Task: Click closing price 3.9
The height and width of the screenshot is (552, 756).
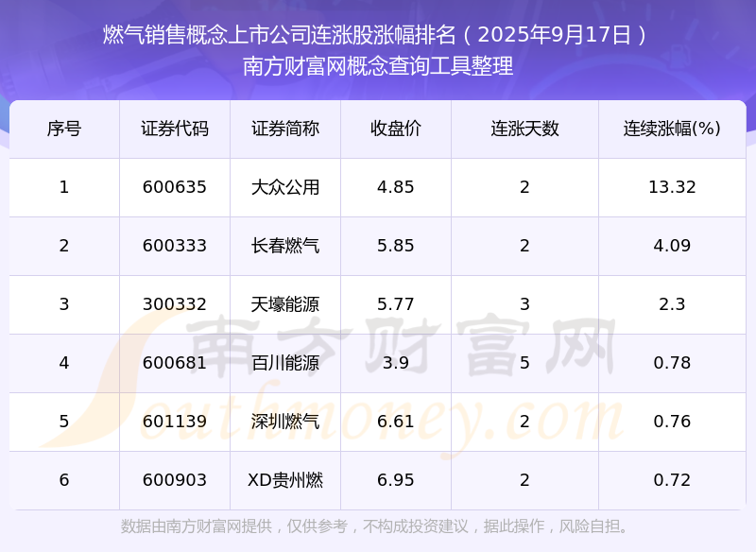Action: coord(396,363)
